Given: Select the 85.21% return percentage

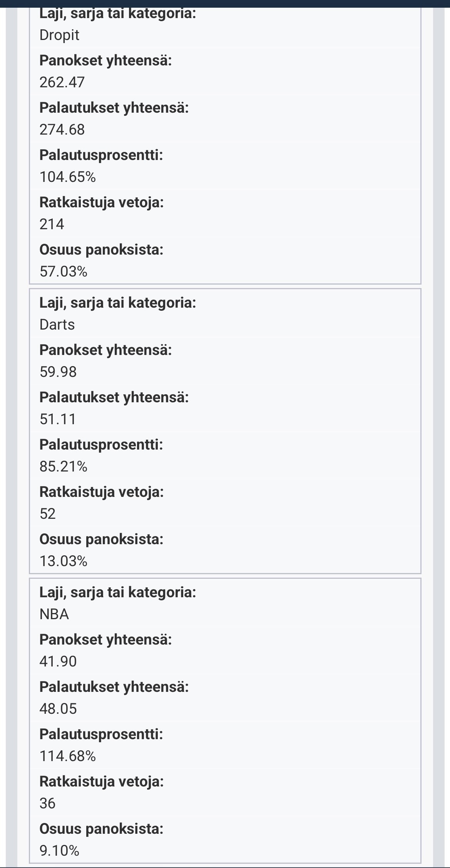Looking at the screenshot, I should coord(64,466).
